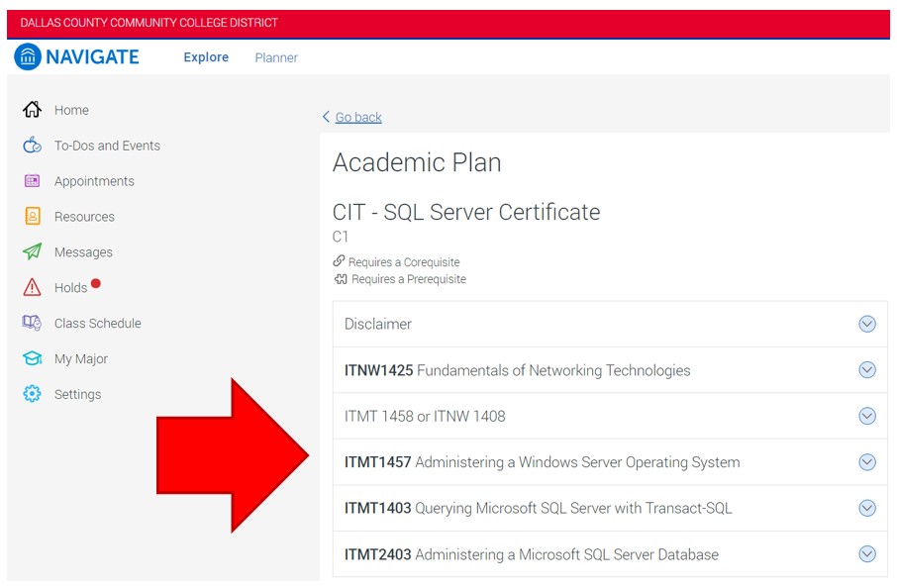Switch to the Explore tab

(205, 57)
